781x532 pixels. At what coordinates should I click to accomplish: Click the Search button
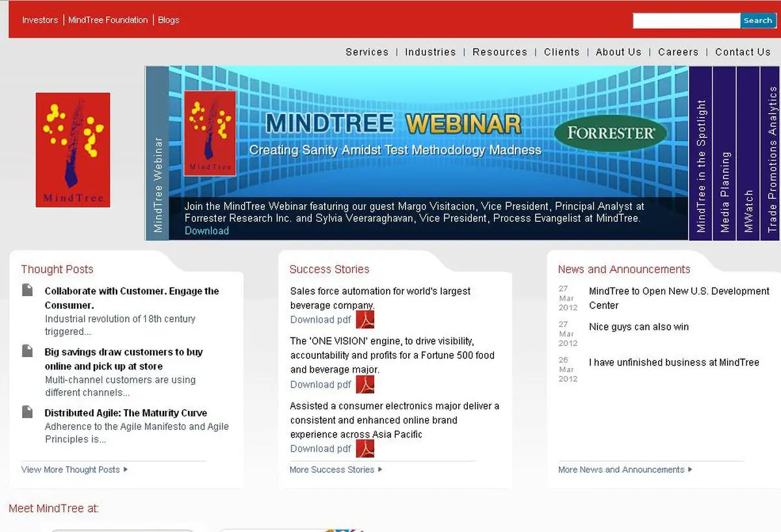(x=758, y=20)
